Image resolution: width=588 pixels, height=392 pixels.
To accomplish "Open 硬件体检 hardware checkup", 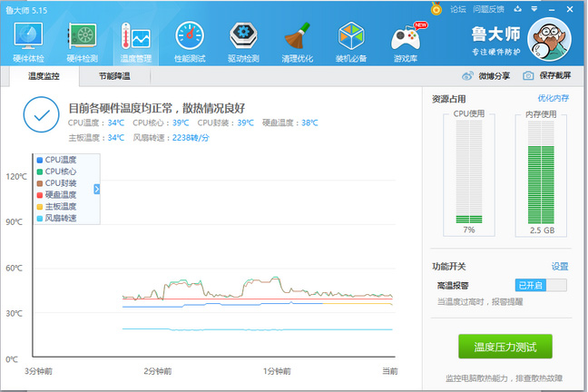I will click(28, 42).
